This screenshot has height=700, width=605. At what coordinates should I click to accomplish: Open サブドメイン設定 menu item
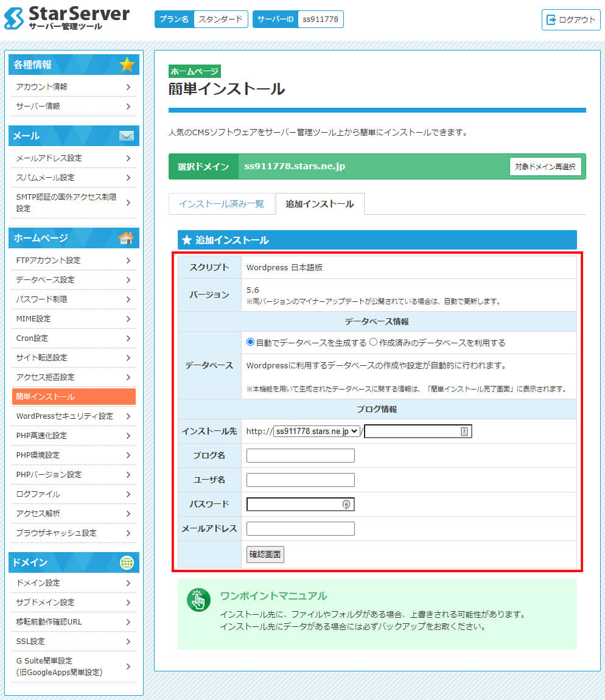click(x=74, y=602)
